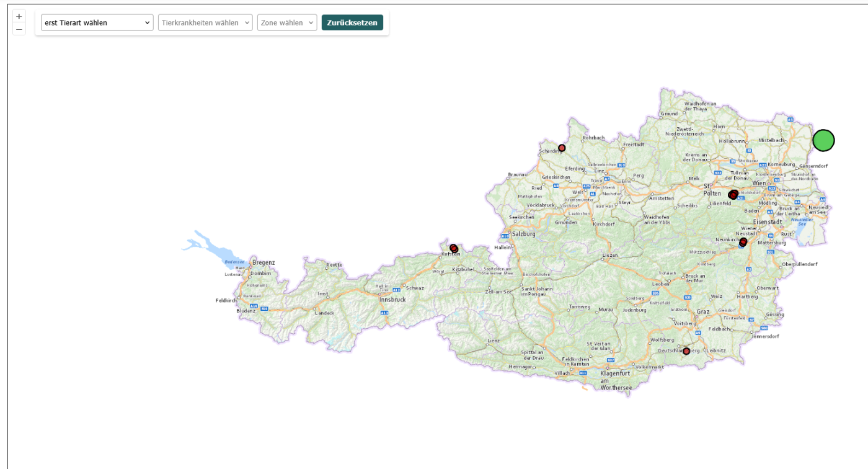This screenshot has height=469, width=868.
Task: Click the Wien label on the map
Action: [x=759, y=184]
